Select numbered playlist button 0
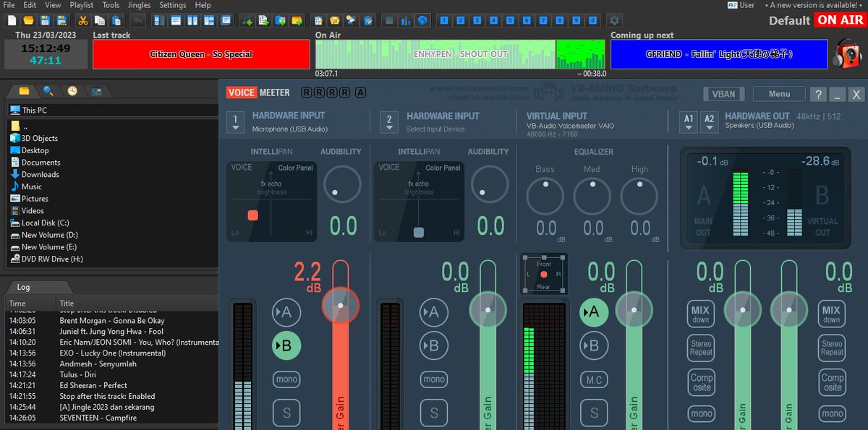Screen dimensions: 868x430 point(594,20)
